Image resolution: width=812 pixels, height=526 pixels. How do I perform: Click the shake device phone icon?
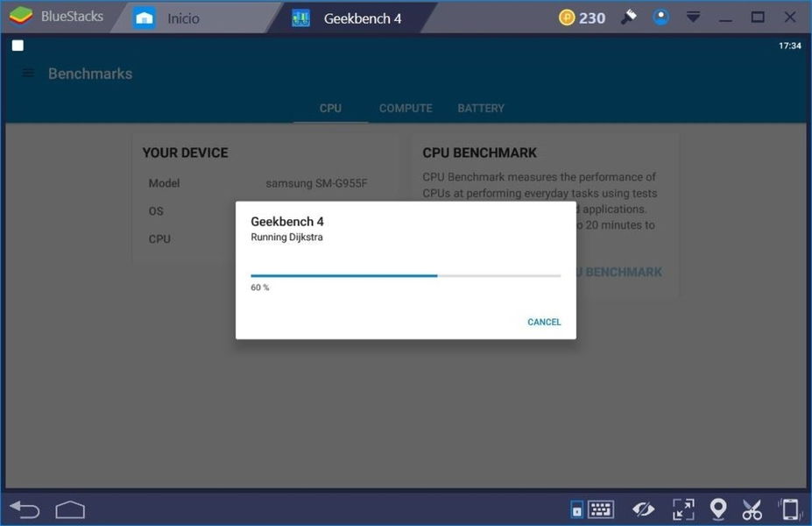coord(789,509)
